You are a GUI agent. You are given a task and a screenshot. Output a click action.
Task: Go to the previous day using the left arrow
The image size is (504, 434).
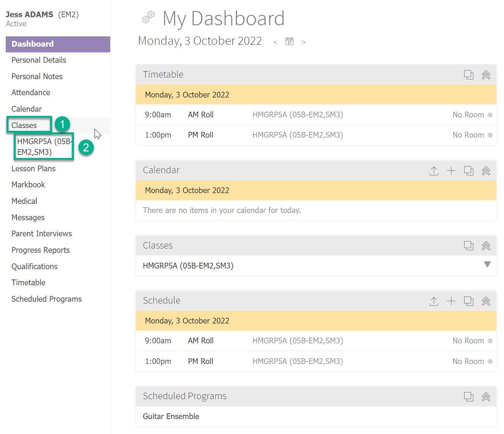click(x=275, y=42)
